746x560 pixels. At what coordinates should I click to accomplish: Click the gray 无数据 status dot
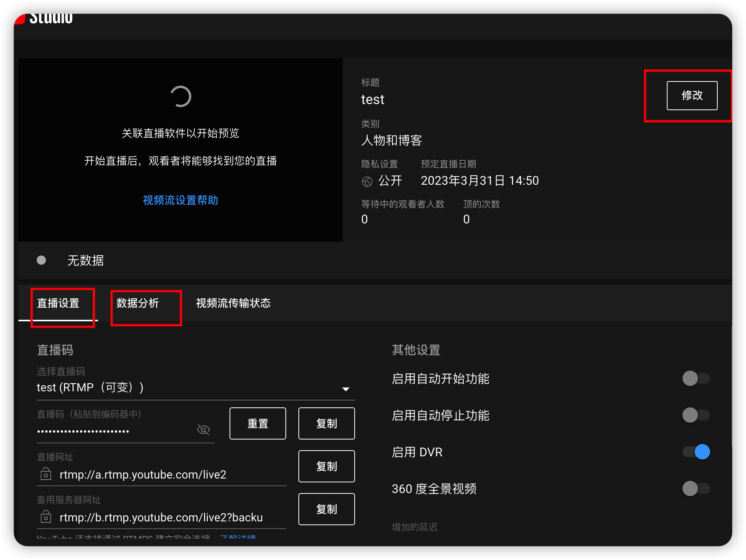coord(41,260)
